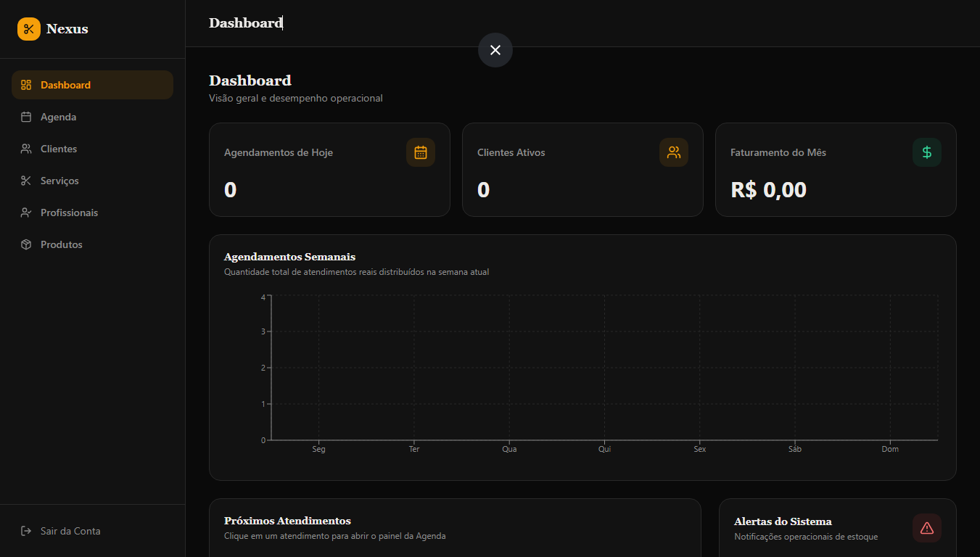Click the 'R$ 0,00' revenue value
The height and width of the screenshot is (557, 980).
point(768,190)
